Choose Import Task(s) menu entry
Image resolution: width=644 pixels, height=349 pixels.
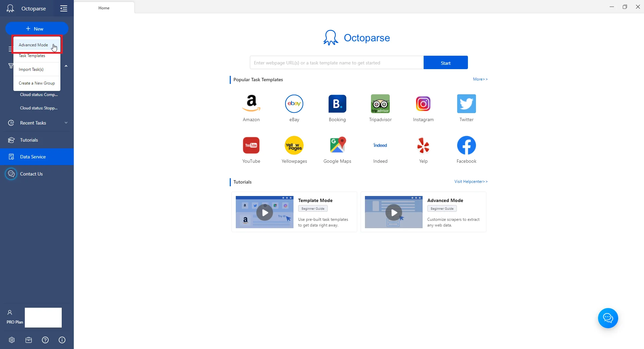tap(37, 69)
